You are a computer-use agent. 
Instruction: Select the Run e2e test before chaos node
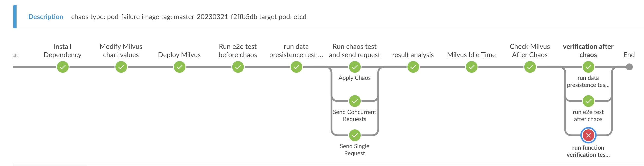[238, 67]
